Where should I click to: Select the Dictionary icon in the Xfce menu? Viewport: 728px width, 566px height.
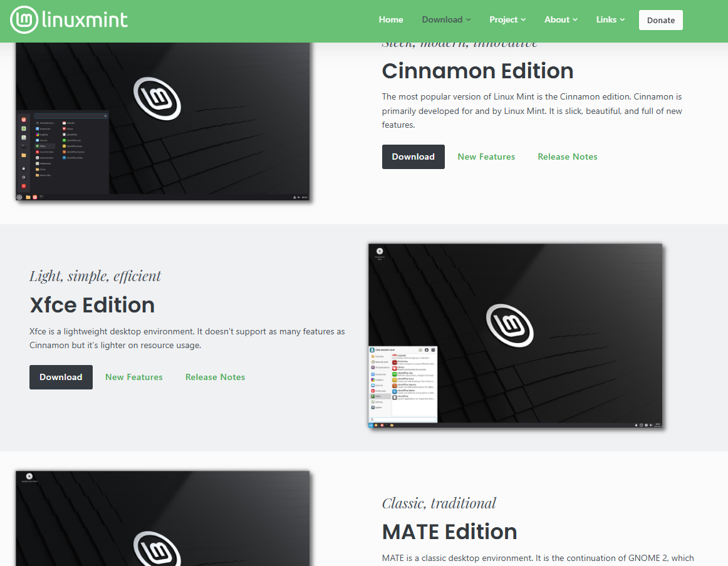[x=395, y=363]
